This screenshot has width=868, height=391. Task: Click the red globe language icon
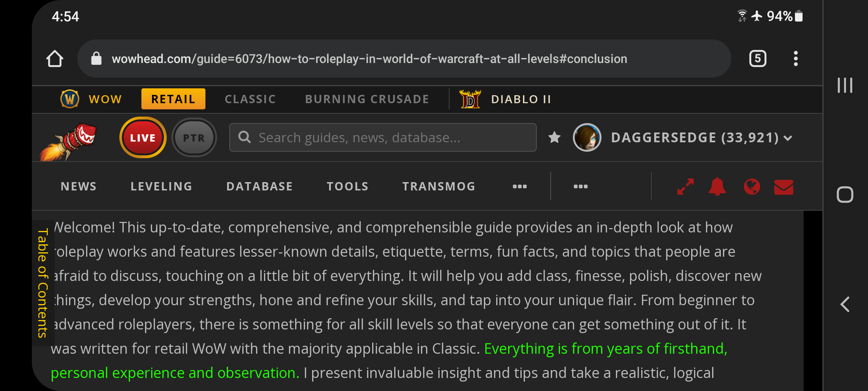[x=752, y=187]
